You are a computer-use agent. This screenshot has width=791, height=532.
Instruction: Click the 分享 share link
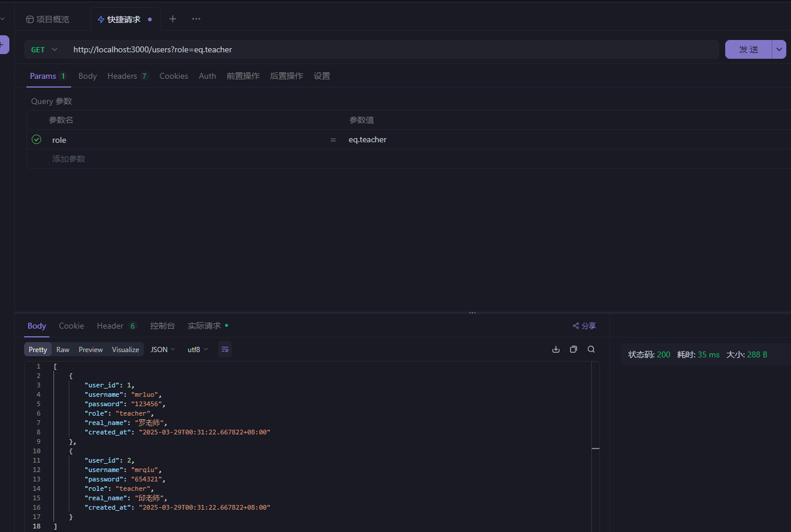(584, 326)
